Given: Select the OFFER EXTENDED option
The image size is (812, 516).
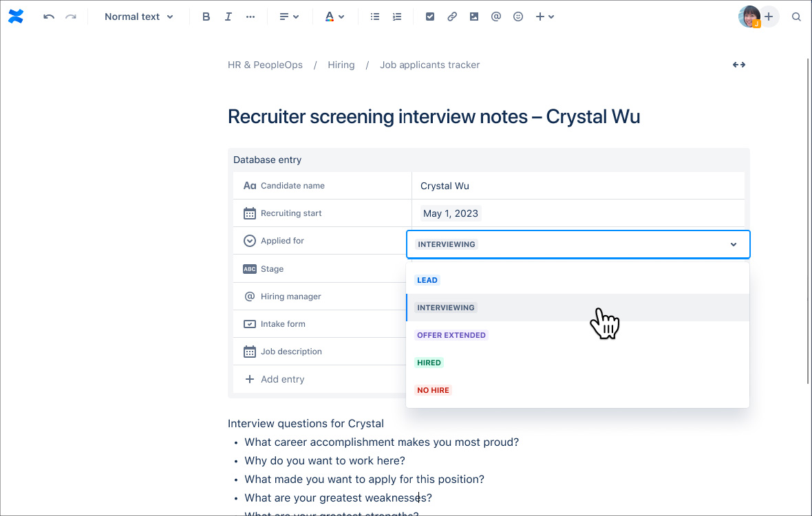Looking at the screenshot, I should [x=451, y=335].
